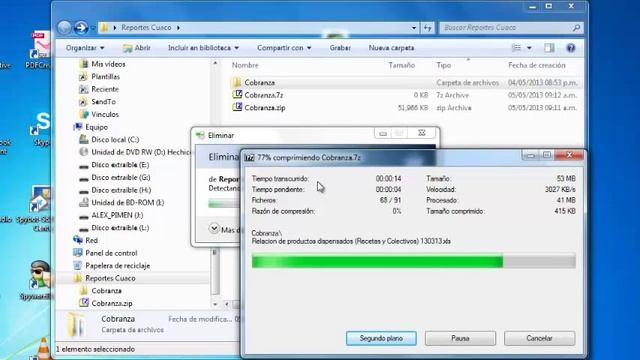Image resolution: width=640 pixels, height=360 pixels.
Task: Click the search magnifier icon in Explorer
Action: click(x=576, y=28)
